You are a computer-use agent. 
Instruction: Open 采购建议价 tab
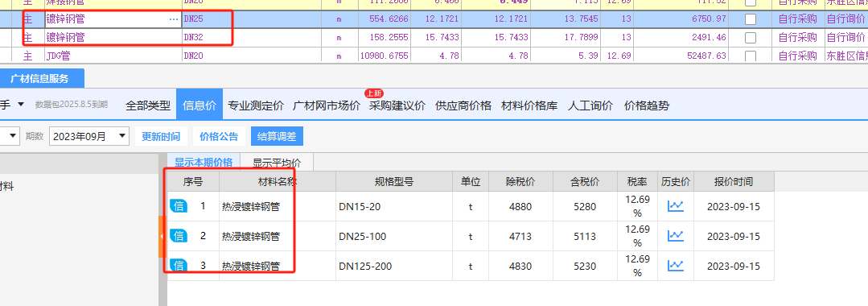(397, 105)
